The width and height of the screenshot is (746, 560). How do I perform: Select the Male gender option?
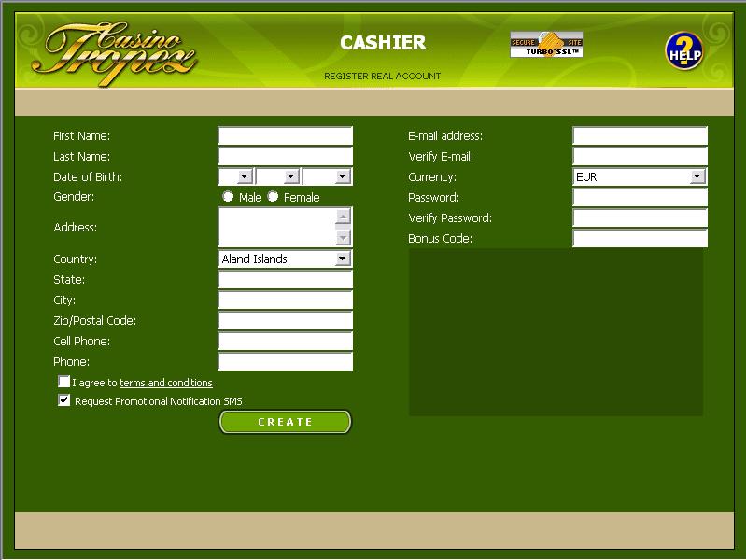(229, 197)
